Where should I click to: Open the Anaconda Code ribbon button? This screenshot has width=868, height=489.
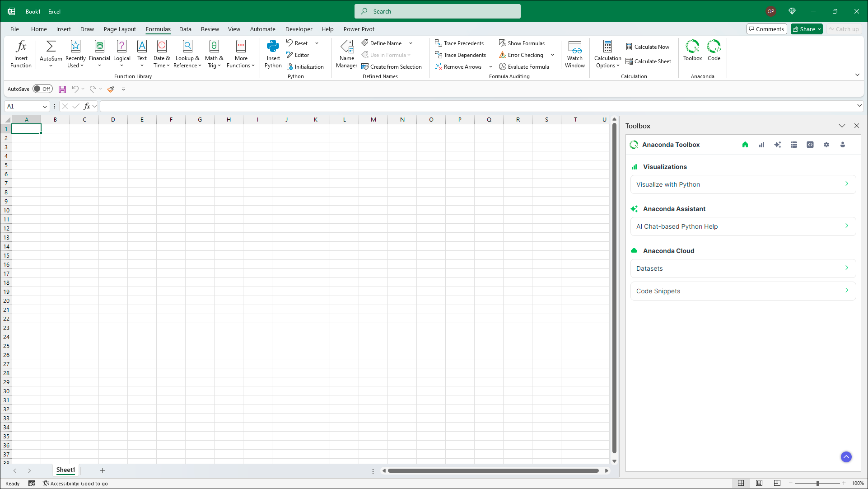point(714,50)
